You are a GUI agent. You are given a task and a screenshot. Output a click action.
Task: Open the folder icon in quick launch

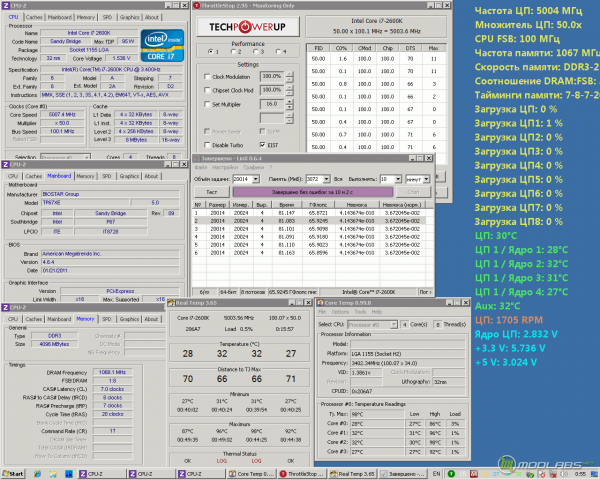pos(52,474)
